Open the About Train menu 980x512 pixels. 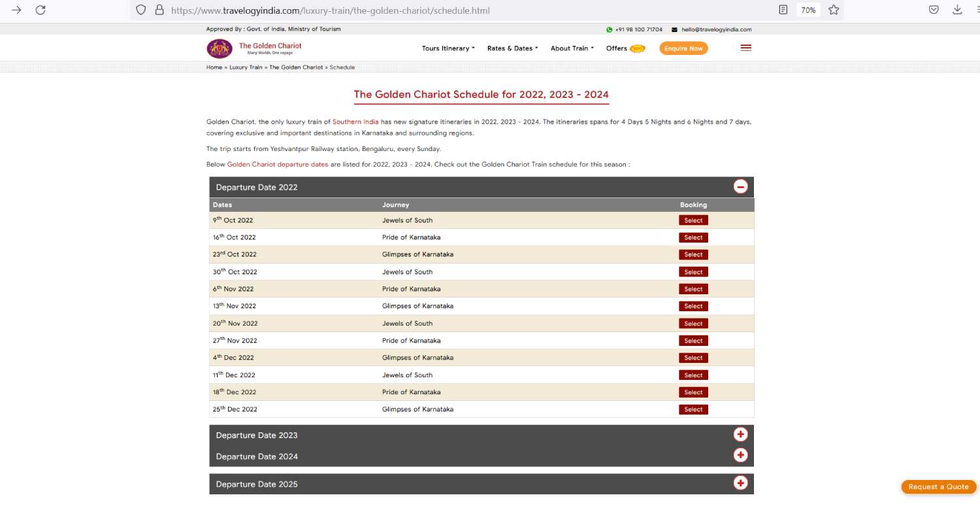click(x=572, y=48)
